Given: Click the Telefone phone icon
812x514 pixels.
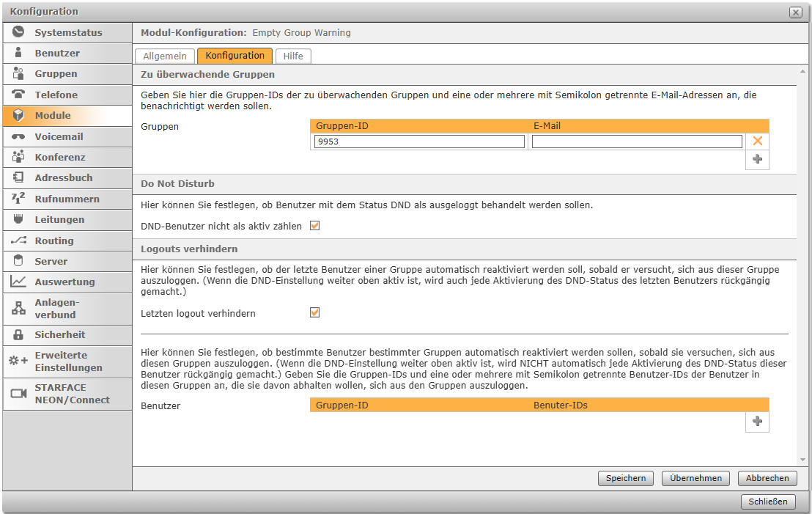Looking at the screenshot, I should pyautogui.click(x=18, y=95).
